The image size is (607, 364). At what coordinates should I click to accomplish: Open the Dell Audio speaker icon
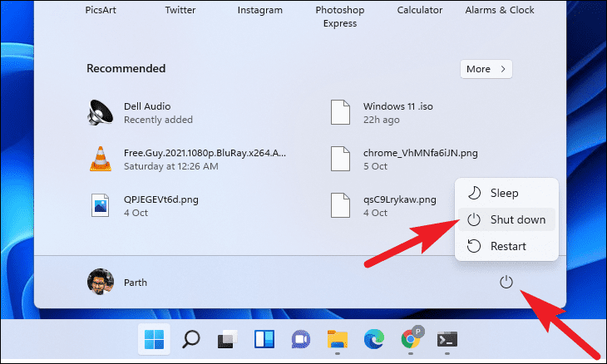101,112
